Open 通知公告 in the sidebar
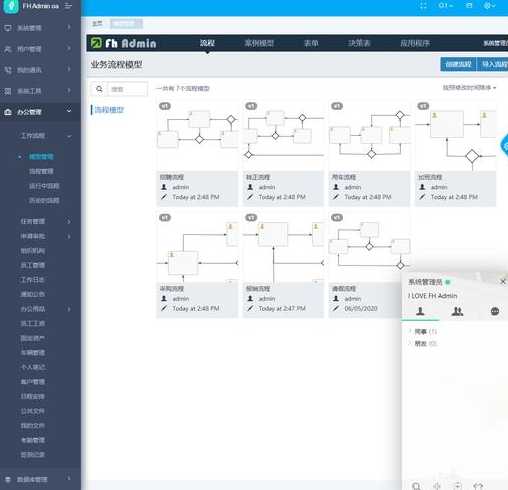Image resolution: width=508 pixels, height=490 pixels. click(x=33, y=294)
